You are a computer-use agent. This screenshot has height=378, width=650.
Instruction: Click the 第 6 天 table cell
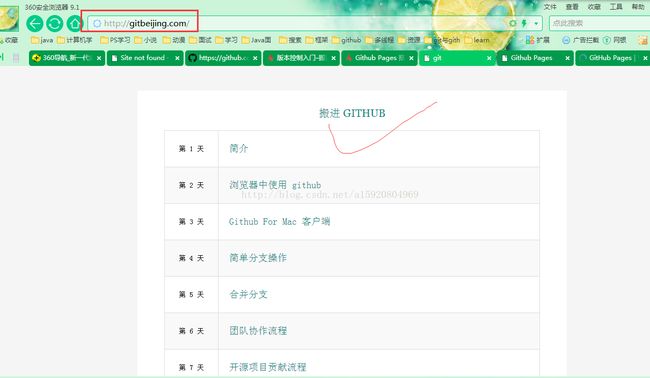tap(192, 331)
